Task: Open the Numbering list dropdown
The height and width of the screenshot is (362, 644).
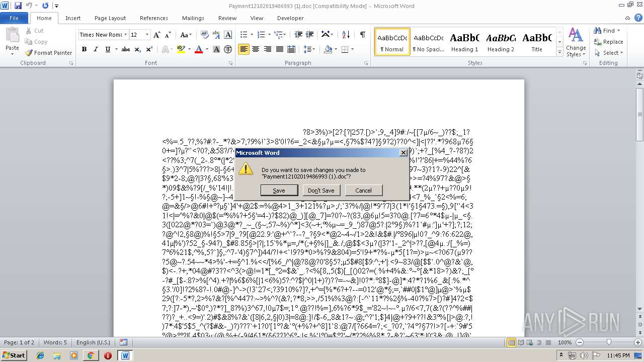Action: [270, 35]
